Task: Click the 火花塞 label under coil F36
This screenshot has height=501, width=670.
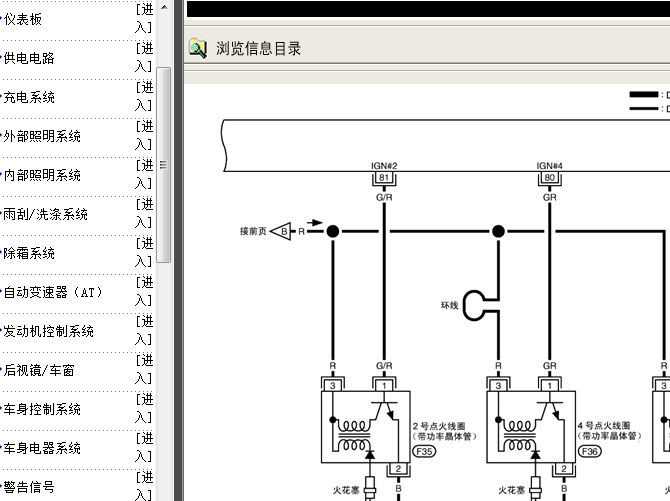Action: click(511, 490)
